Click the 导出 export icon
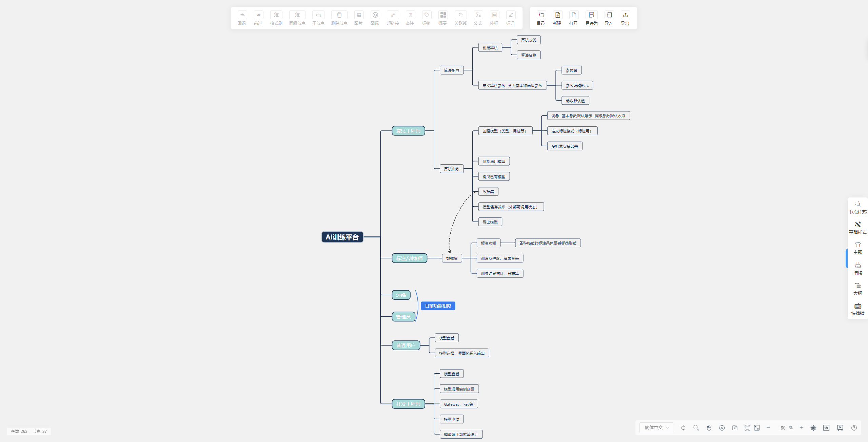This screenshot has width=868, height=442. coord(625,15)
